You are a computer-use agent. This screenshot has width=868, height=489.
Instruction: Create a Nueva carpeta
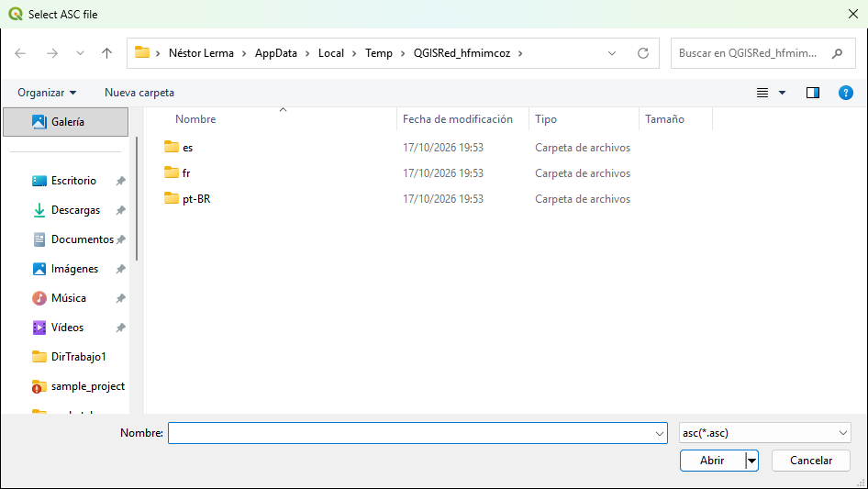(139, 93)
